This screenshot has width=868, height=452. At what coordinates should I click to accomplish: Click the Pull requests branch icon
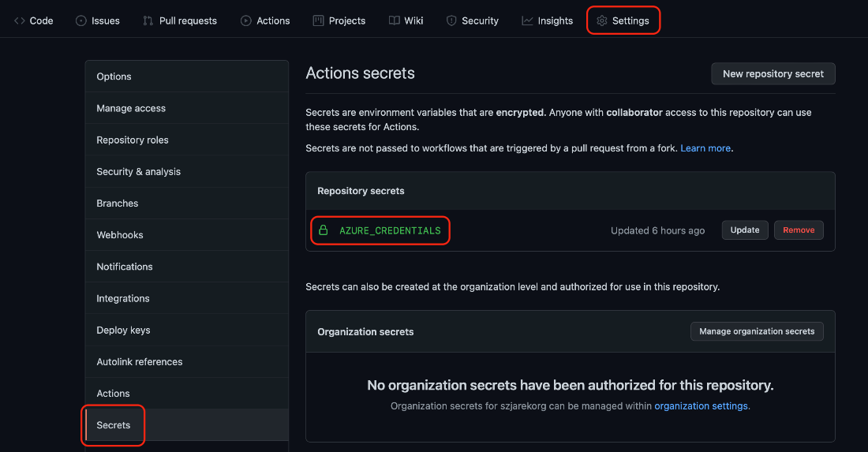point(148,21)
